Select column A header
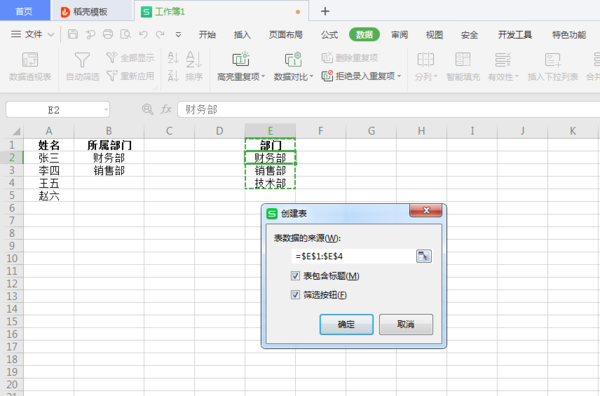This screenshot has width=600, height=396. [x=49, y=131]
